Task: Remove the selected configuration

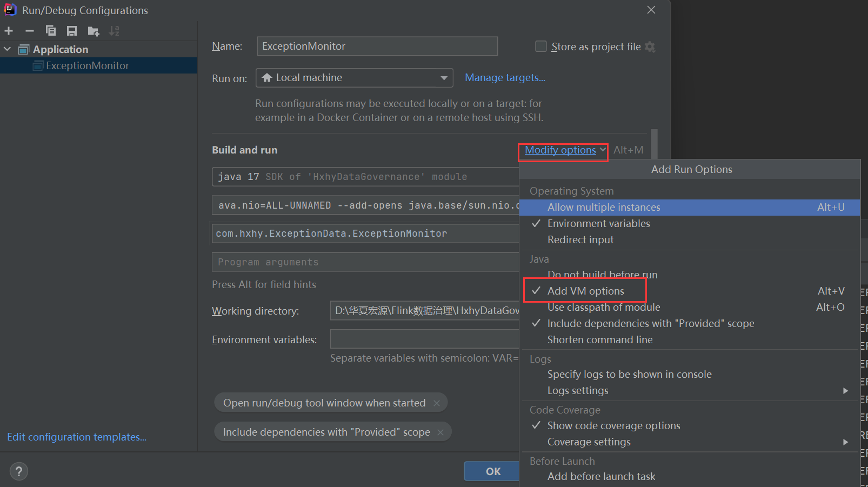Action: click(x=30, y=31)
